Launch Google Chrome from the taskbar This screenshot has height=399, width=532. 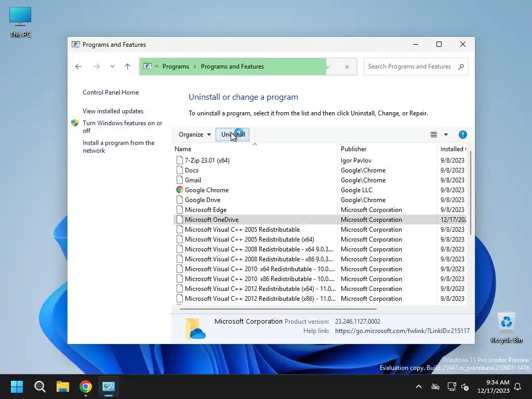(86, 387)
